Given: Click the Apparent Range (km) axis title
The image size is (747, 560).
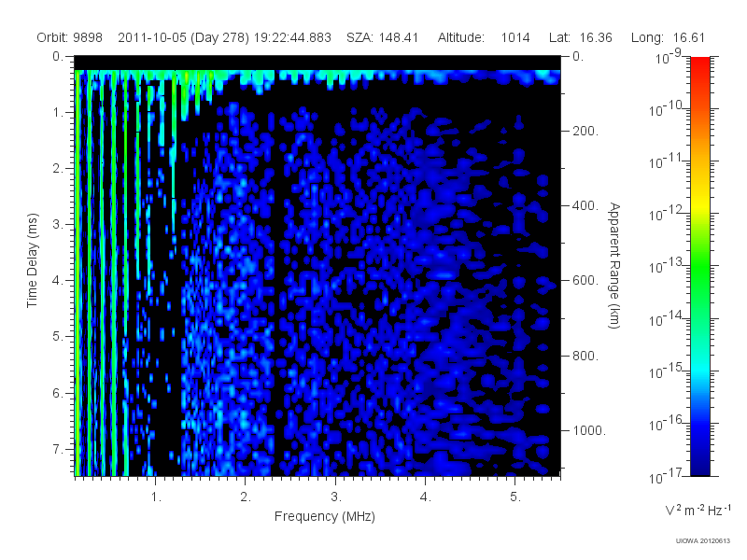Looking at the screenshot, I should (x=614, y=265).
